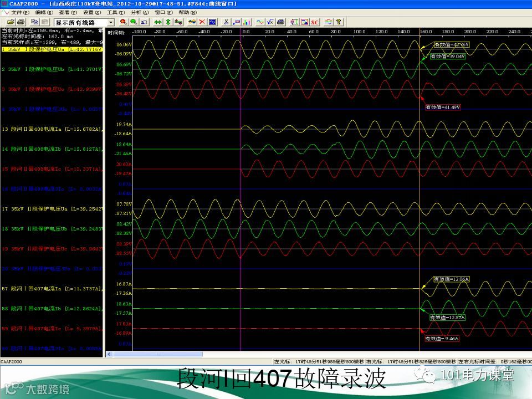Click the red SC toolbar icon

[315, 22]
